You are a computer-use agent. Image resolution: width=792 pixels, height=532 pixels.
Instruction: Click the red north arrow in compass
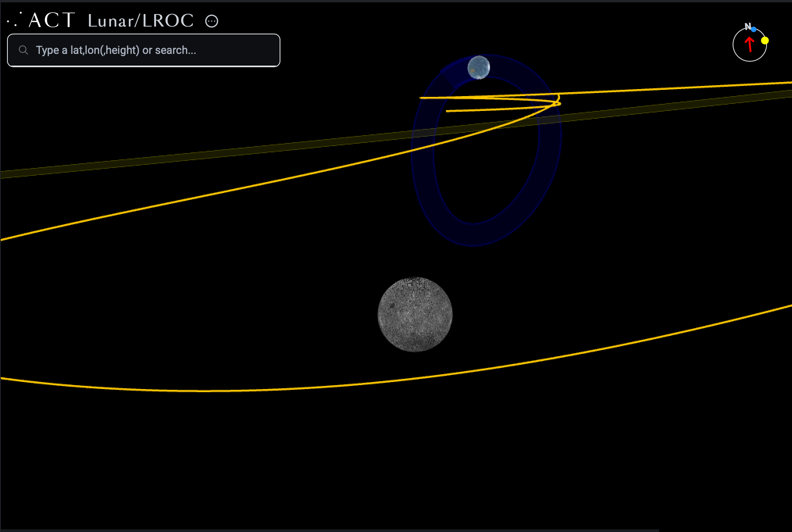[749, 45]
